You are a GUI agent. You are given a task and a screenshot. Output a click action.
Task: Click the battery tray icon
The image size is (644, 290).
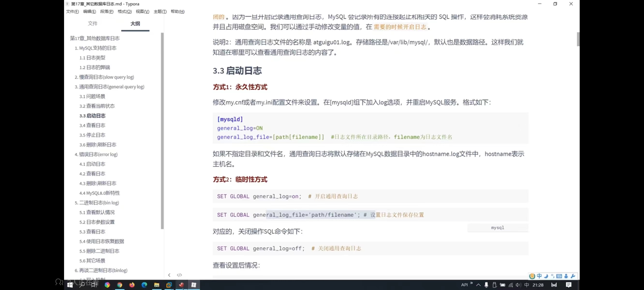503,285
